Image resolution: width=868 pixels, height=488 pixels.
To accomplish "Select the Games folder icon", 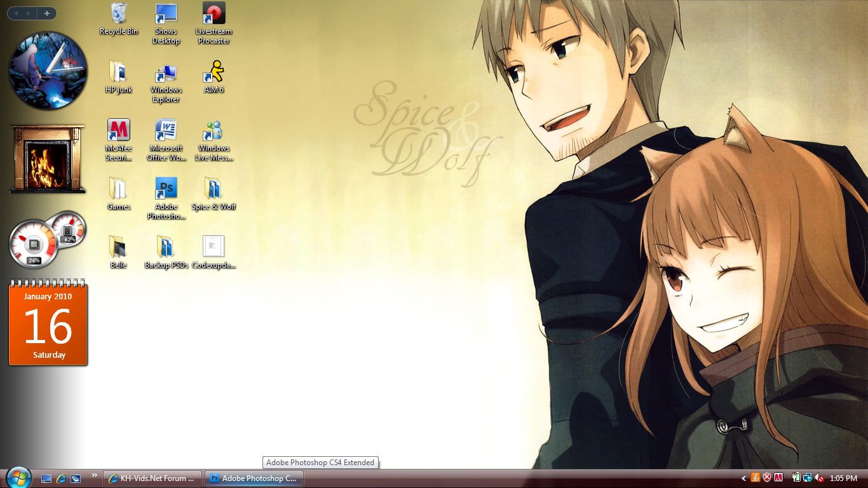I will click(x=119, y=194).
